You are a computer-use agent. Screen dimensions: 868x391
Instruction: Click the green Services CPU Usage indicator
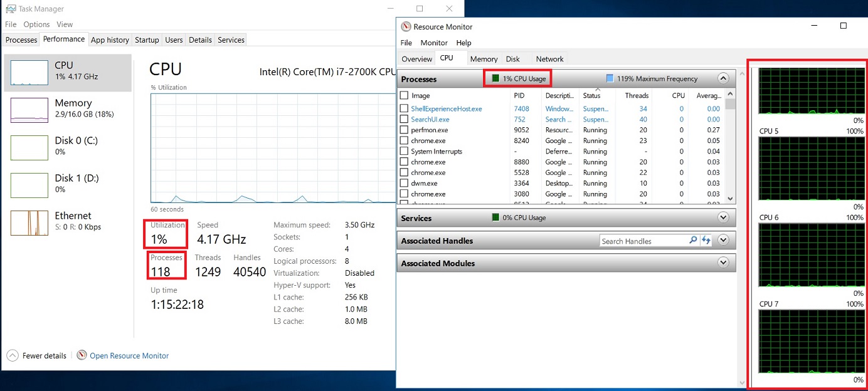[495, 218]
